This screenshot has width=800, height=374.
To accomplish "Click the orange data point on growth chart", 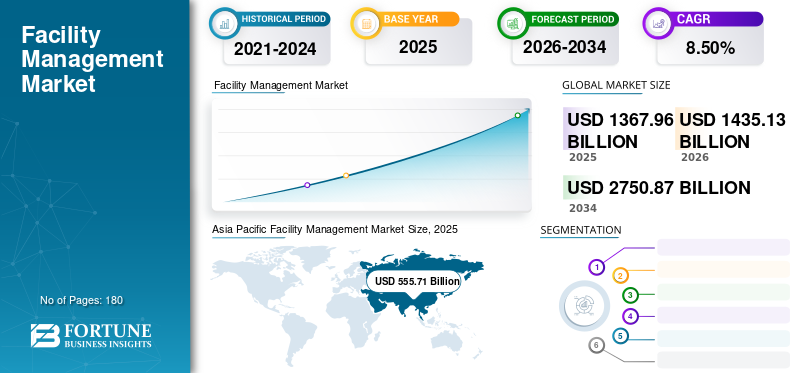I will (346, 176).
